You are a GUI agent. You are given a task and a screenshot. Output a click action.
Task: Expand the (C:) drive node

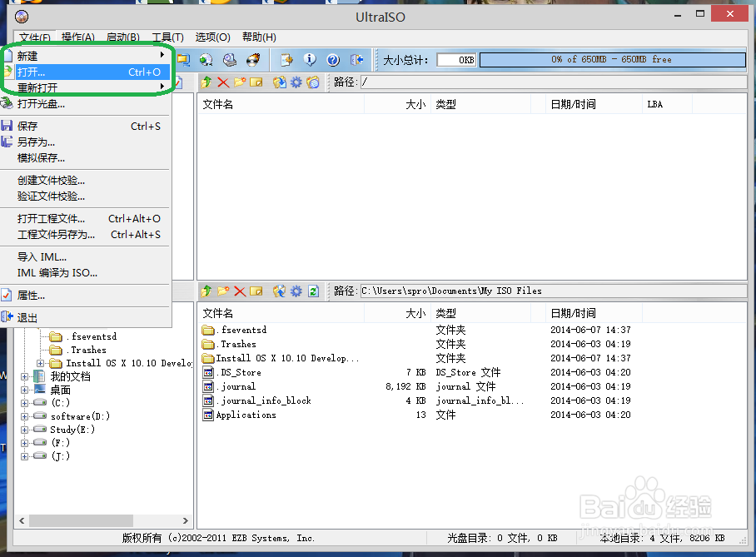click(x=24, y=403)
